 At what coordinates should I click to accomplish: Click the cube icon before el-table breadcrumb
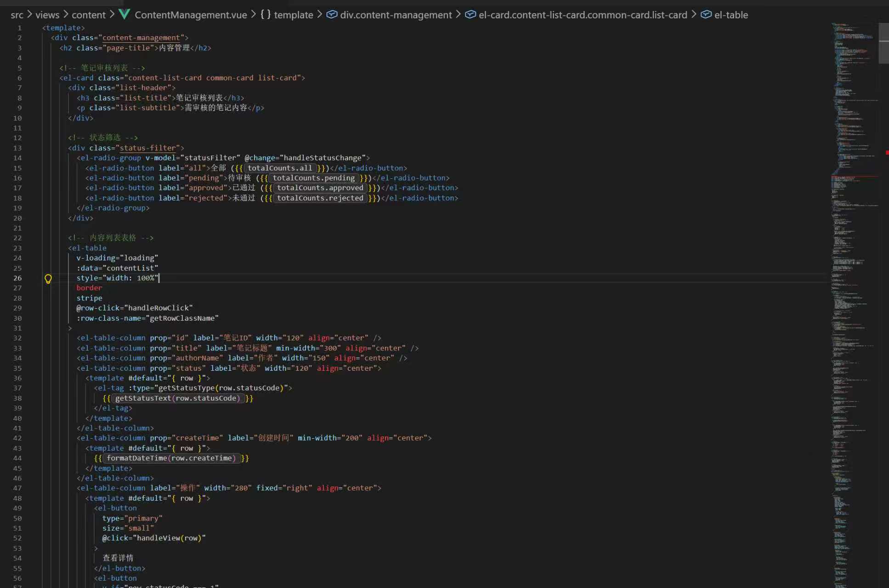[706, 14]
